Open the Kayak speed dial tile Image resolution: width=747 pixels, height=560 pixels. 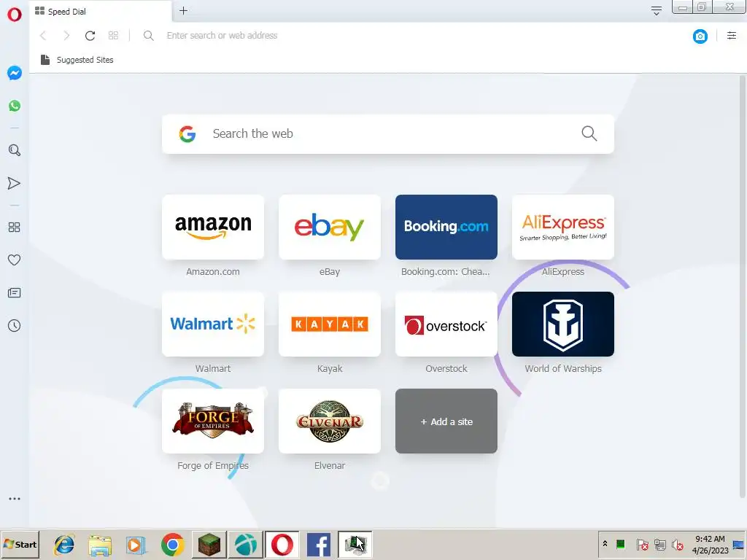coord(330,324)
